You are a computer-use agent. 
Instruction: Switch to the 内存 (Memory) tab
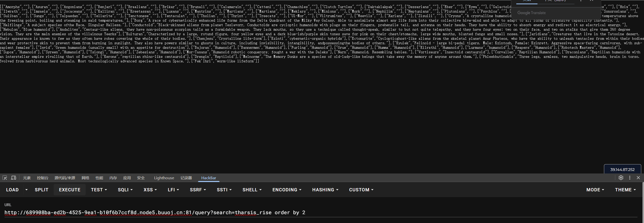tap(113, 178)
